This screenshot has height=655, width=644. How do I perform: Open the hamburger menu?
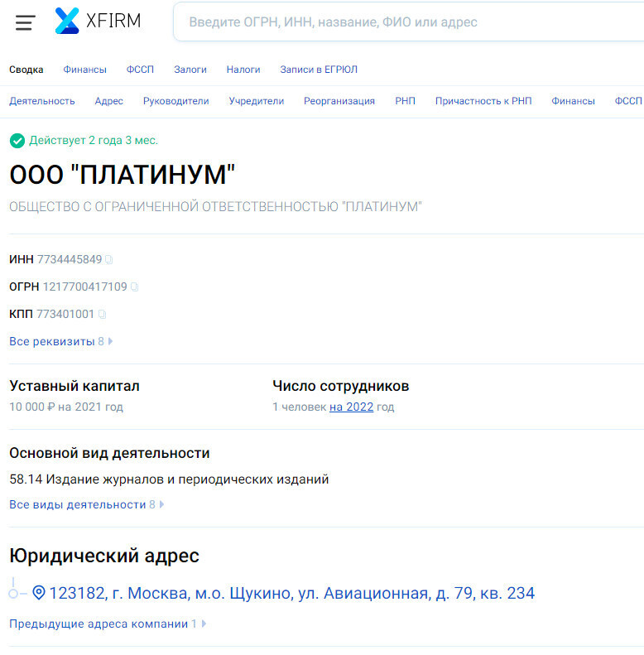25,22
